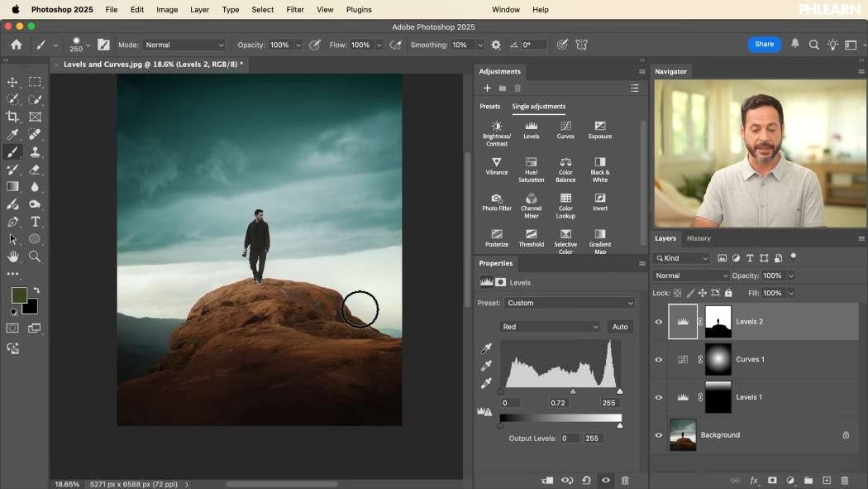The width and height of the screenshot is (868, 489).
Task: Hide the Background layer
Action: click(x=659, y=434)
